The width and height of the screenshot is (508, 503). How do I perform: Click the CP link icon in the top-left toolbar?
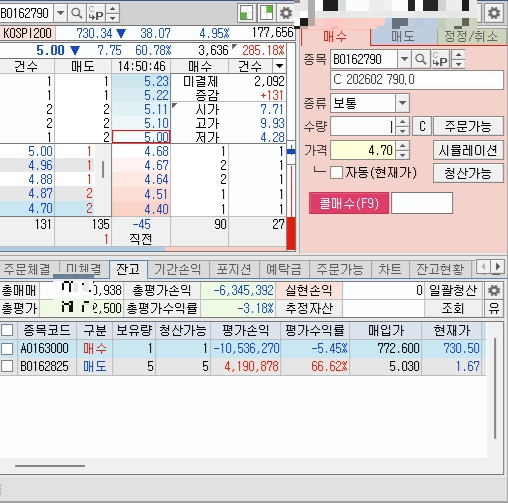(x=96, y=13)
